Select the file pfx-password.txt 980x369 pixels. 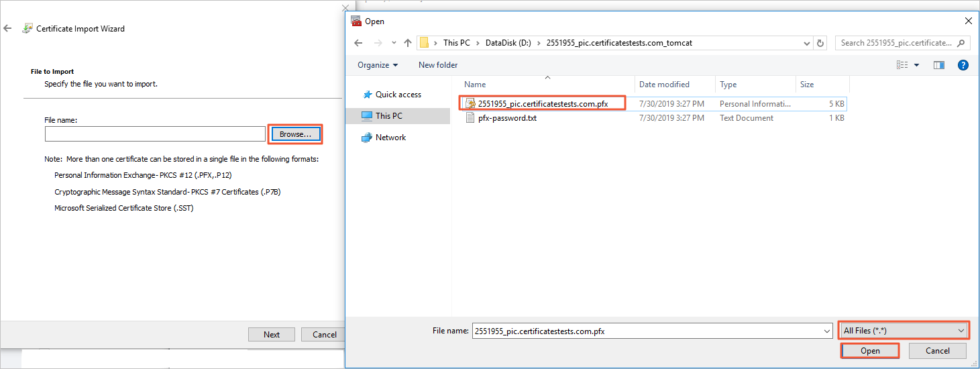tap(507, 118)
